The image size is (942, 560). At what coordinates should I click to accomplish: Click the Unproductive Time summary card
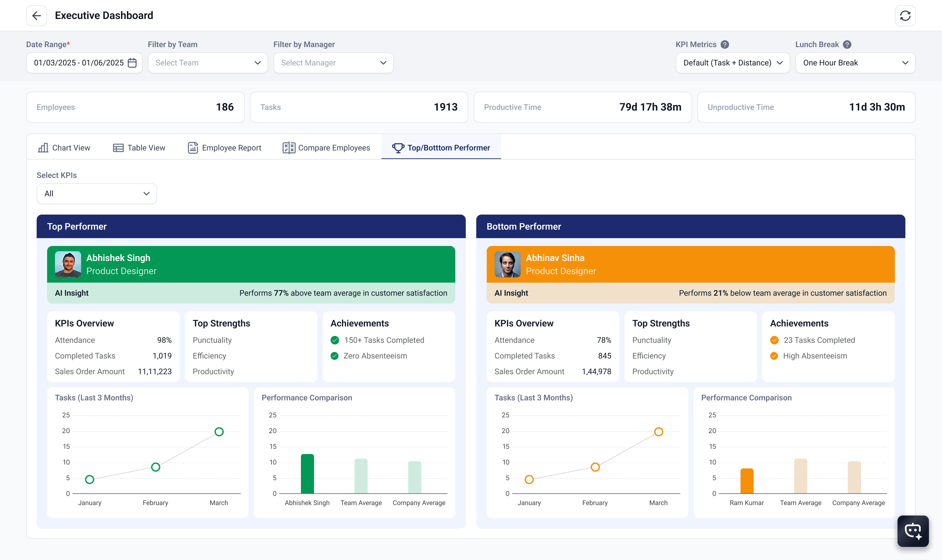(806, 107)
